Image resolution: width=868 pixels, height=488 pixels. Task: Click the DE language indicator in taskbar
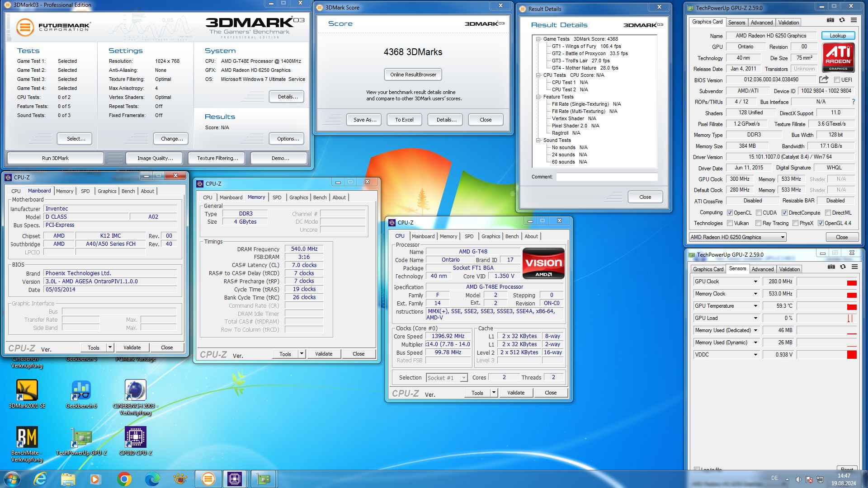pos(774,478)
